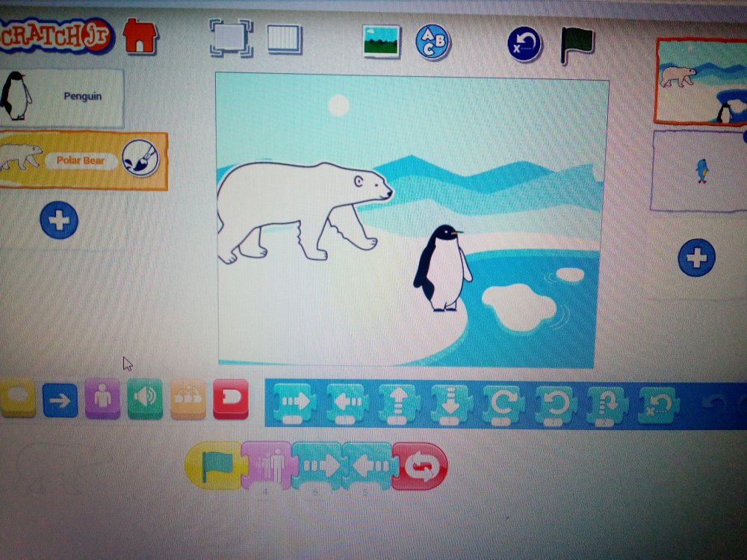Open the background picker picture icon
This screenshot has width=747, height=560.
[x=381, y=42]
